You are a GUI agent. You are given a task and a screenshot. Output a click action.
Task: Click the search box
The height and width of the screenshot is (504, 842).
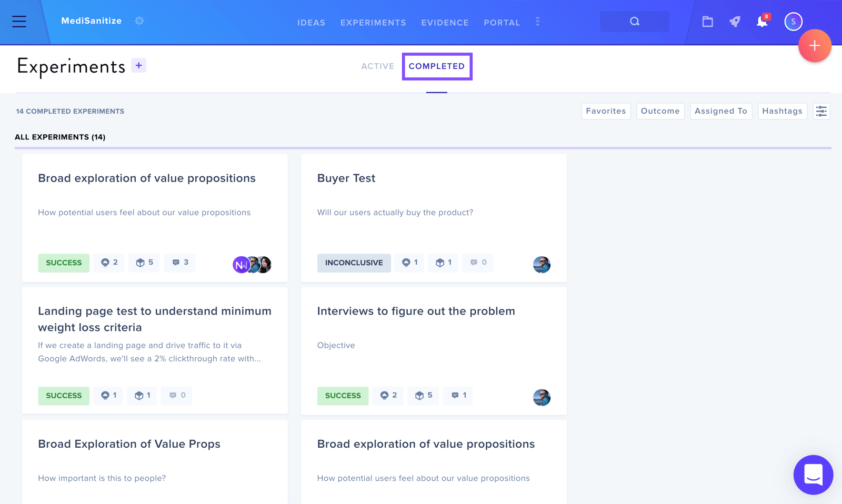tap(634, 22)
